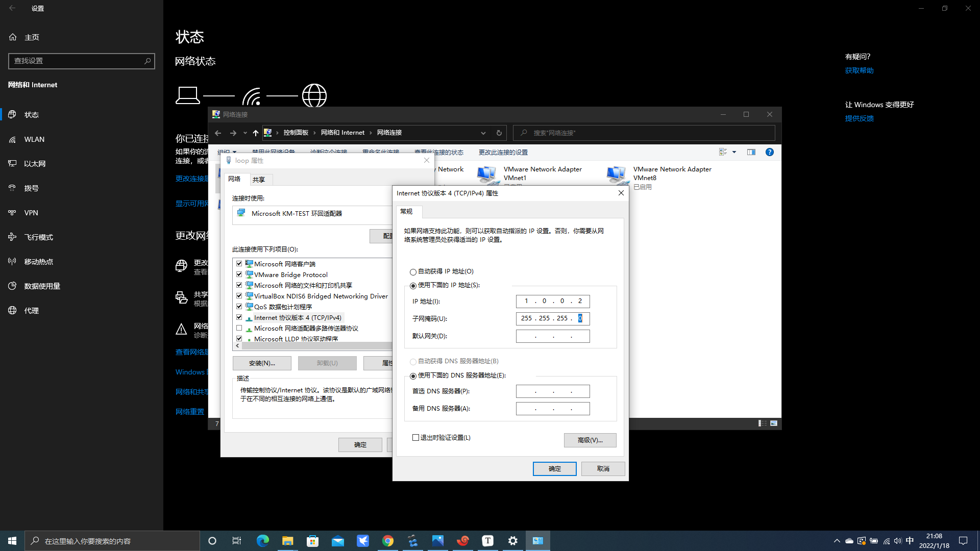Image resolution: width=980 pixels, height=551 pixels.
Task: Open VPN settings page
Action: 82,213
